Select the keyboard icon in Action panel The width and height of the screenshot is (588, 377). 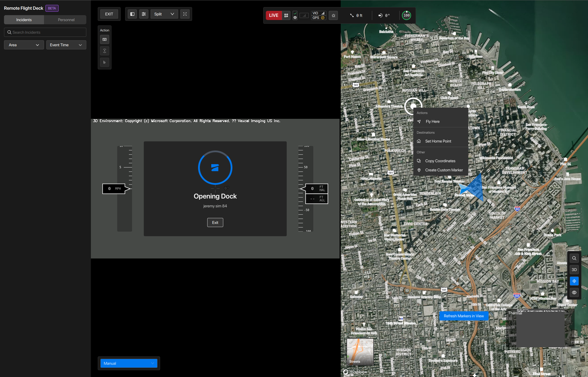(x=105, y=39)
